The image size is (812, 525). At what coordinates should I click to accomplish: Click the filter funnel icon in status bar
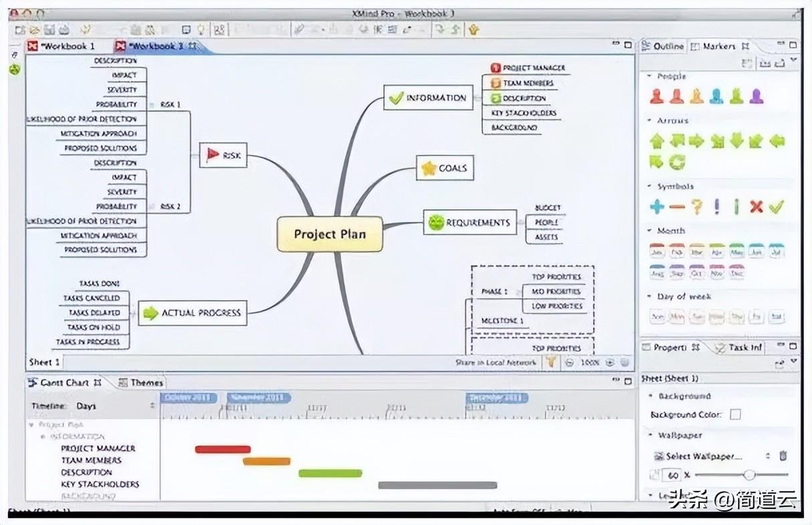point(551,362)
